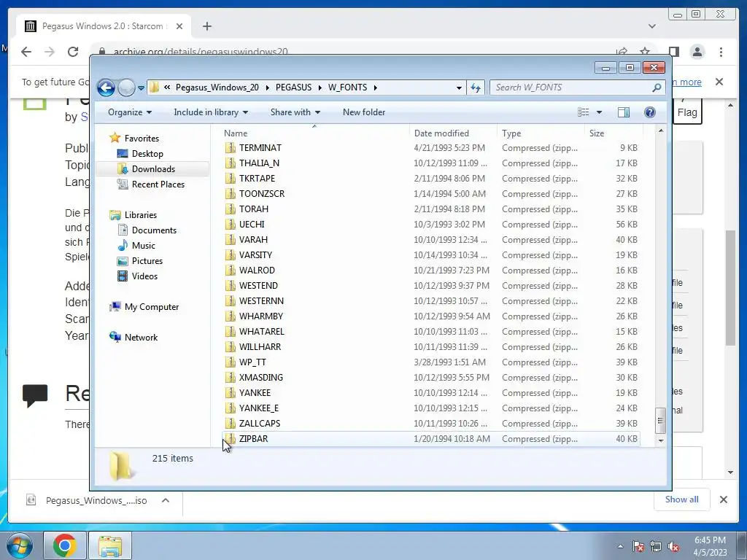Click the WESTERNN file name

click(x=262, y=301)
